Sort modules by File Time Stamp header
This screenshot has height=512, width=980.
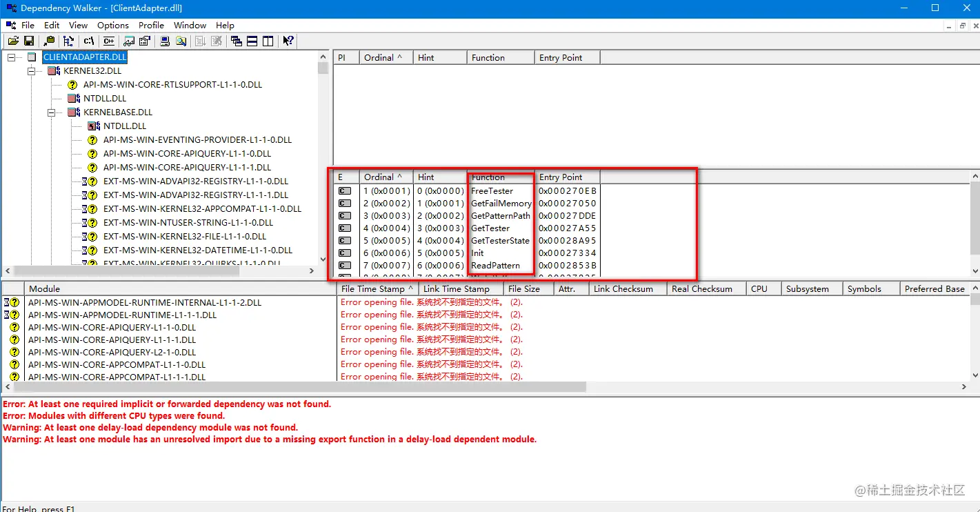(x=378, y=289)
